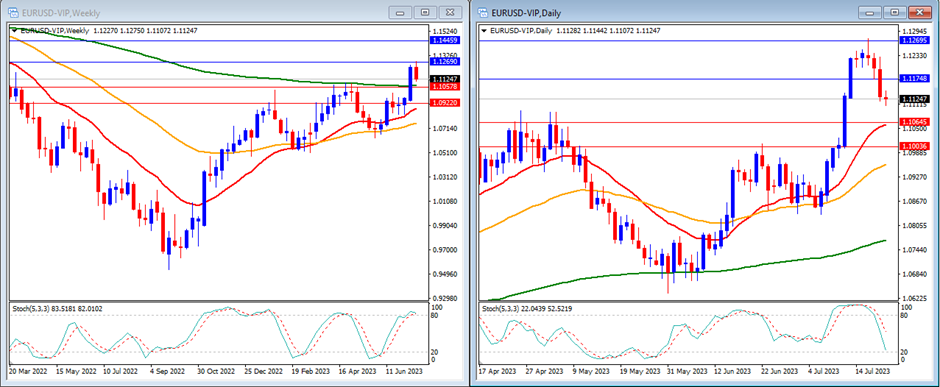Select the blue 1.14459 price label
Viewport: 940px width, 387px height.
[445, 40]
